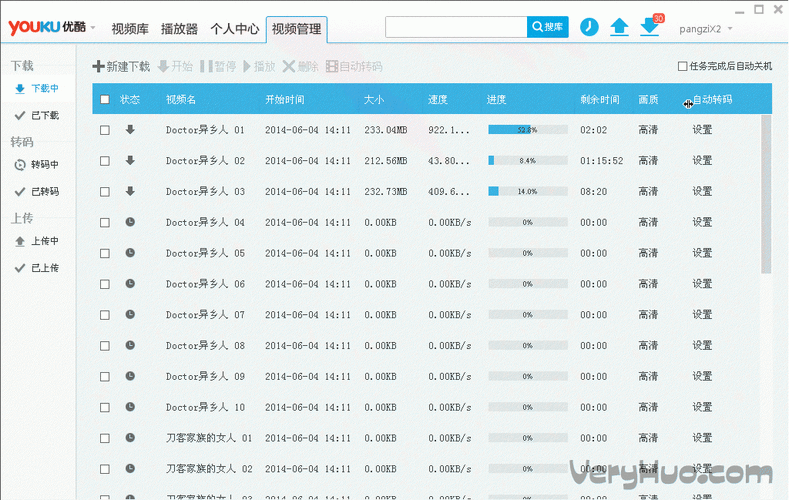Image resolution: width=789 pixels, height=500 pixels.
Task: Enable 任务完成后自动关机 auto shutdown checkbox
Action: coord(683,67)
